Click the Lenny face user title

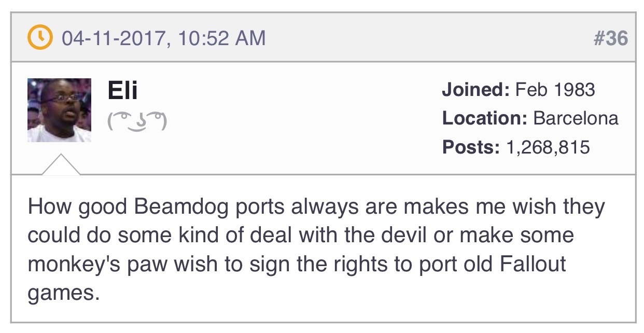tap(137, 121)
